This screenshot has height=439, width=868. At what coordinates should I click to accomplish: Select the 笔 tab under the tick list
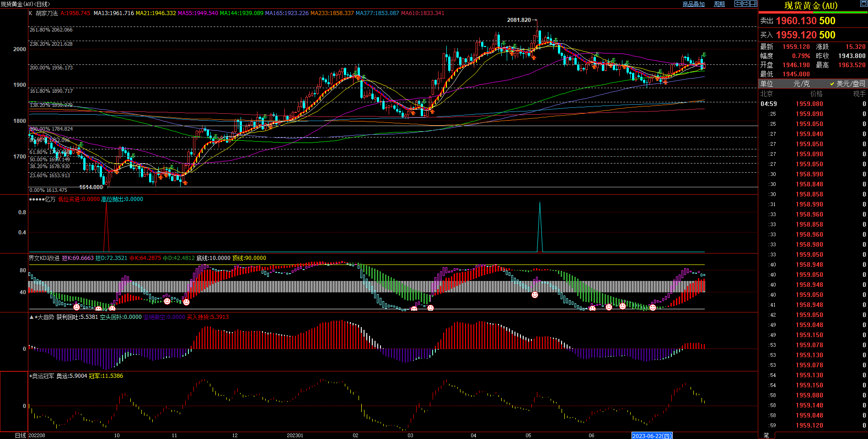click(766, 435)
